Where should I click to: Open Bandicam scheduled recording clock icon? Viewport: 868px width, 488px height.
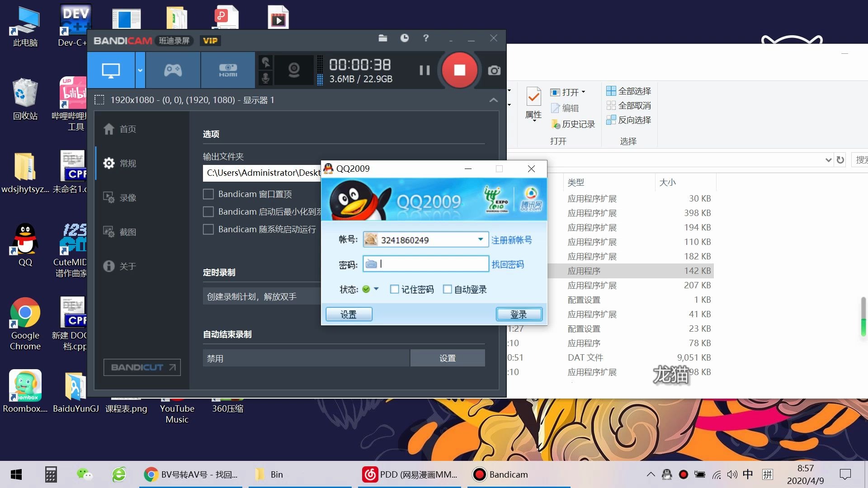405,38
